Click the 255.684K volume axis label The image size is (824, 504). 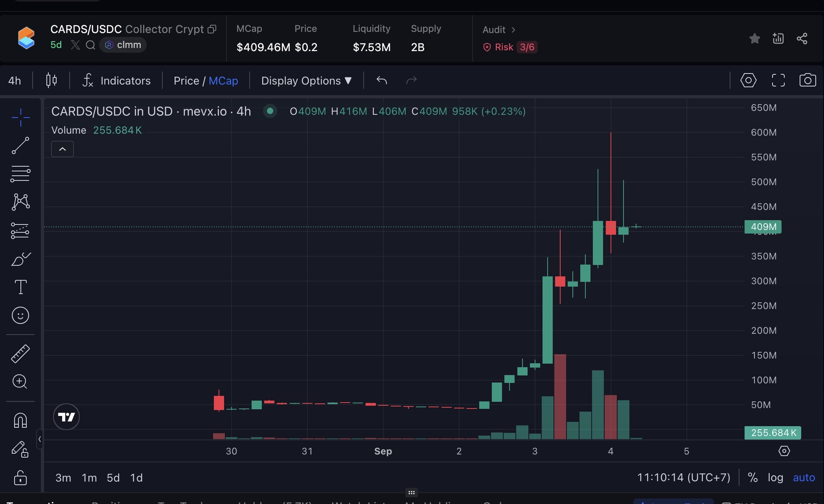(x=773, y=433)
